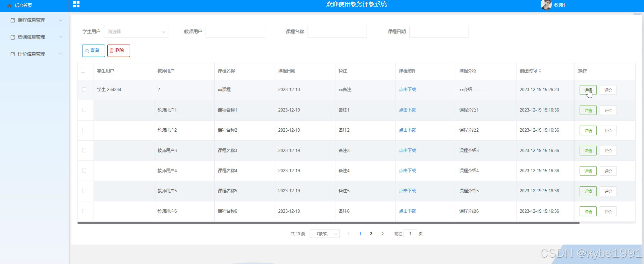The width and height of the screenshot is (644, 264).
Task: Open the 7条/页 page size dropdown
Action: click(x=325, y=234)
